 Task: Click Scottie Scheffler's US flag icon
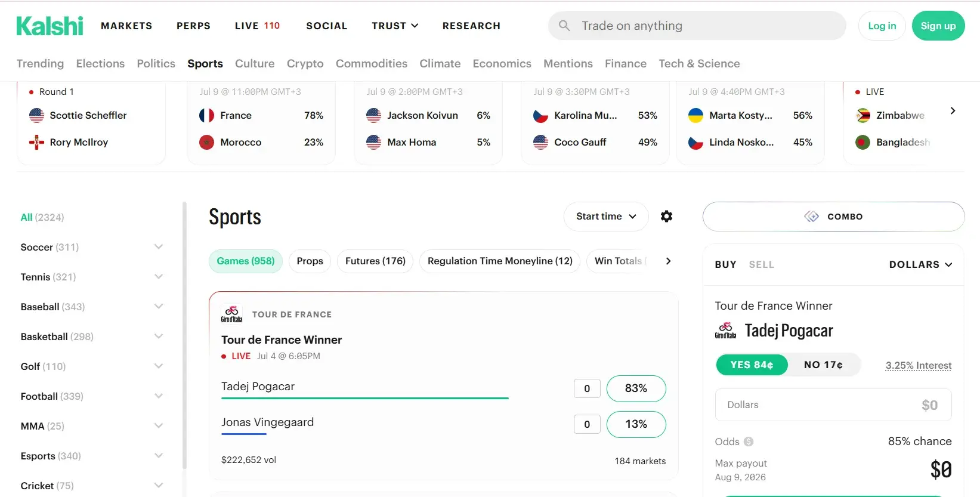pyautogui.click(x=36, y=115)
